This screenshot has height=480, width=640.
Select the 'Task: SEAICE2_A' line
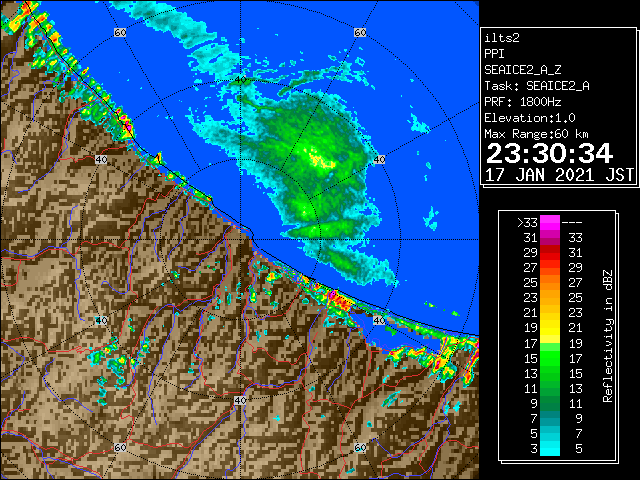click(537, 86)
